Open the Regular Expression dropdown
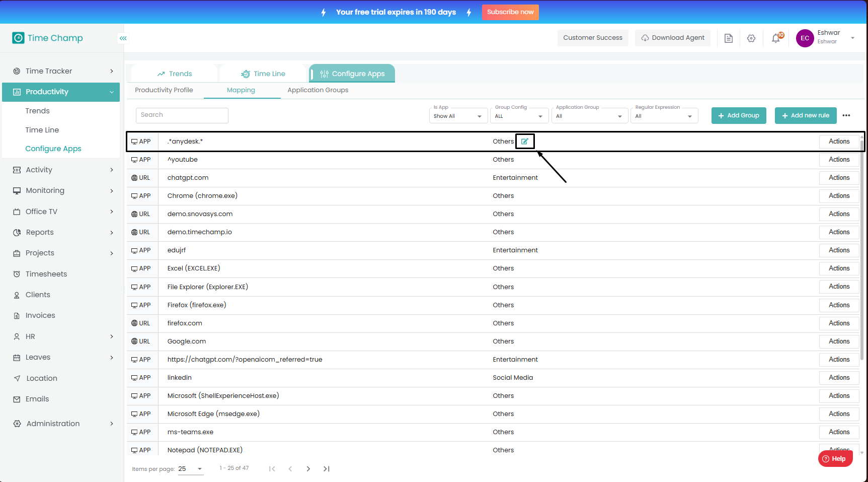The image size is (868, 482). click(664, 116)
